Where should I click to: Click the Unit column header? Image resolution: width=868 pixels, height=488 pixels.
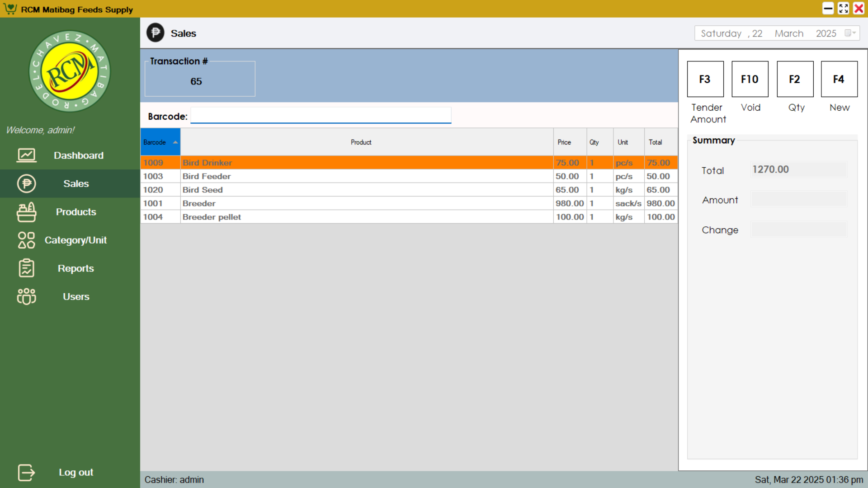629,142
